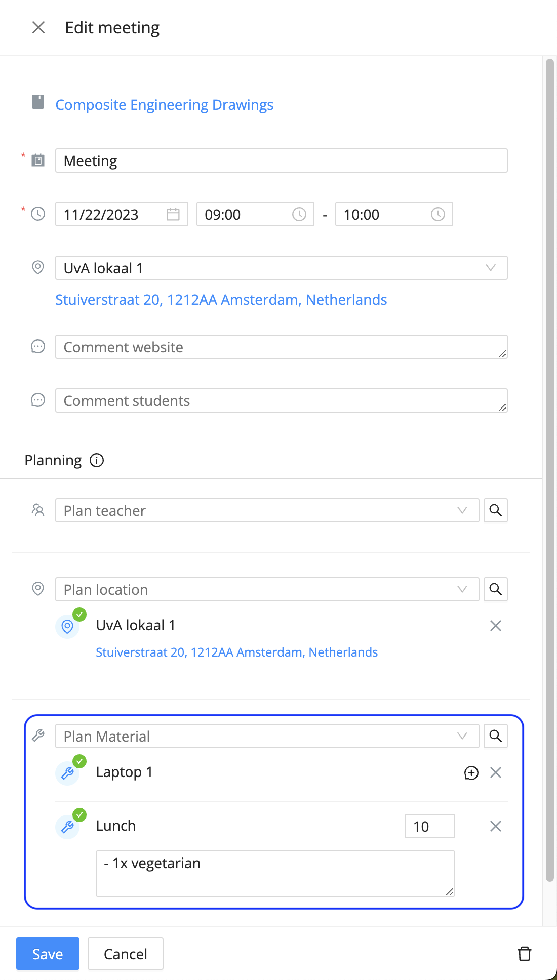Click the teacher people icon
Screen dimensions: 557x980
(38, 510)
